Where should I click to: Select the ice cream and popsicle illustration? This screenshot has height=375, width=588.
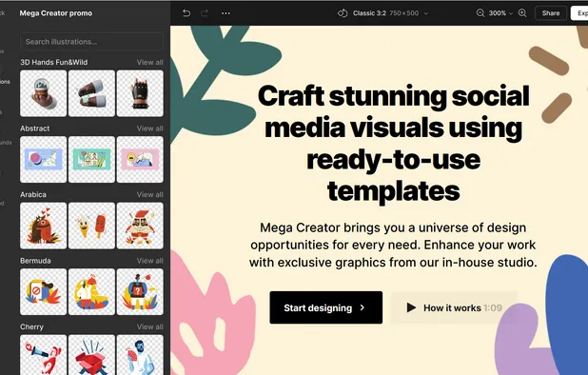click(91, 226)
